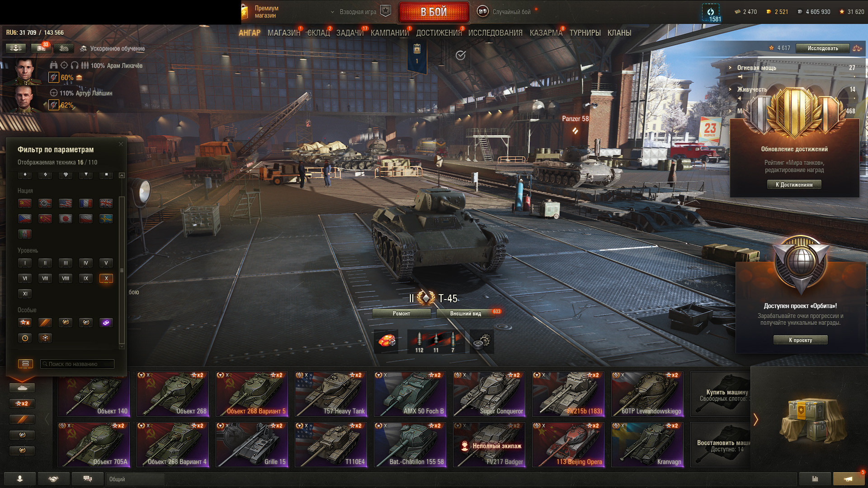The width and height of the screenshot is (868, 488).
Task: Click the Ремонт repair button
Action: [401, 314]
